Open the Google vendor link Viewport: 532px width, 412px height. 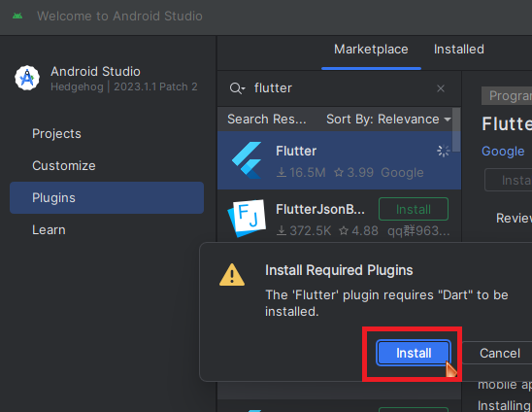[x=503, y=152]
